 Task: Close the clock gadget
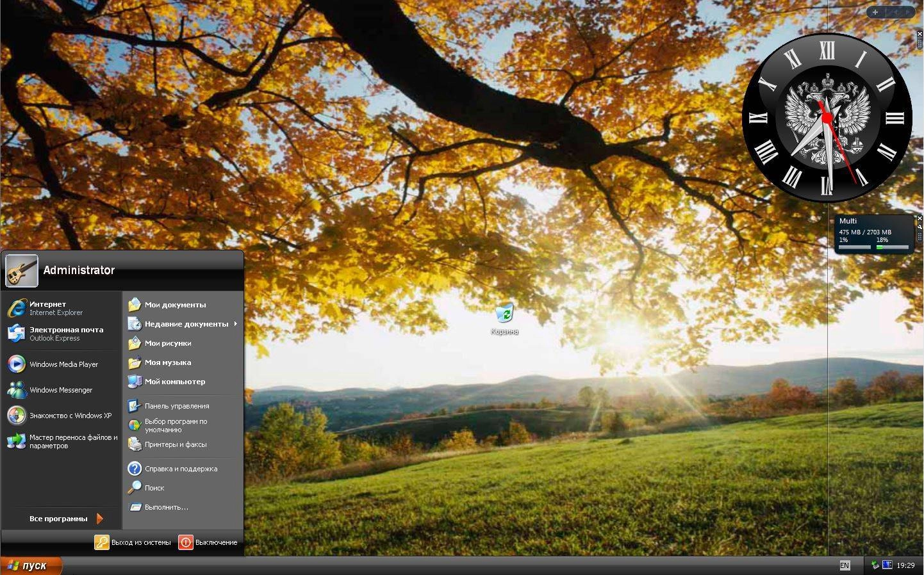click(921, 34)
